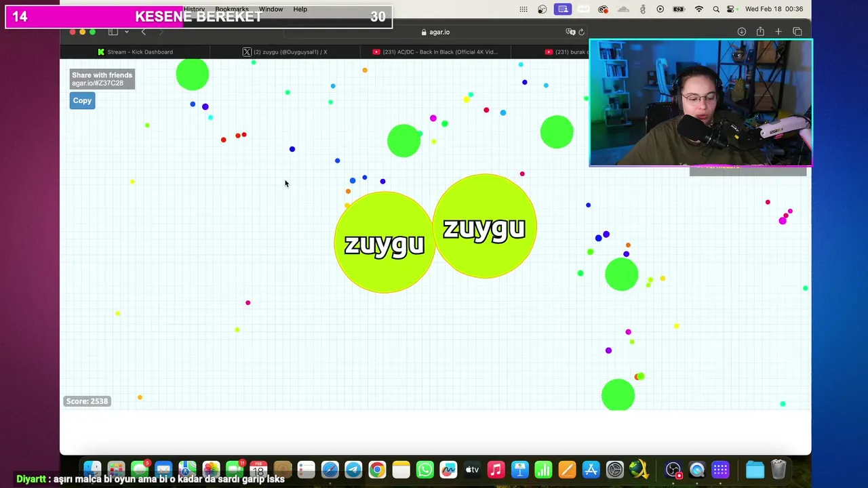Open Finder from the Dock

click(x=92, y=469)
